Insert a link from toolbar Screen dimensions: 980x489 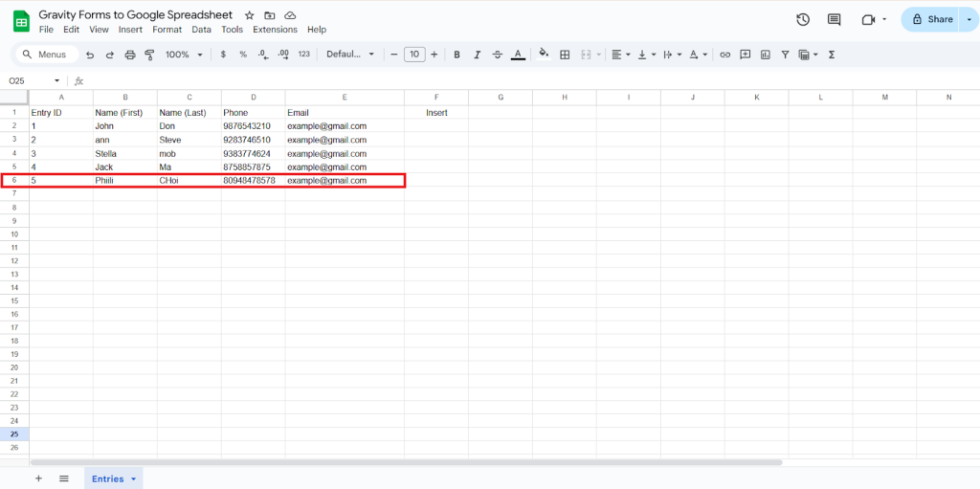725,56
